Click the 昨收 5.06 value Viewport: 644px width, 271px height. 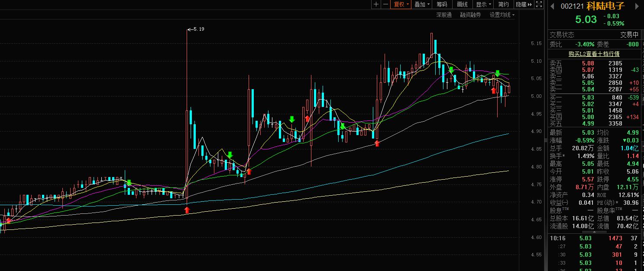(632, 171)
